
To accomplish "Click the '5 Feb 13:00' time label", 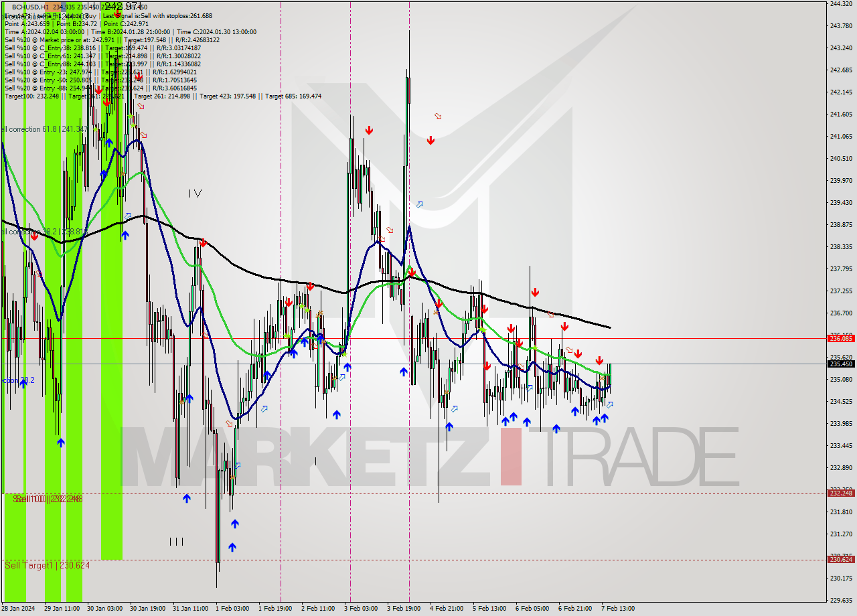I will [x=489, y=609].
